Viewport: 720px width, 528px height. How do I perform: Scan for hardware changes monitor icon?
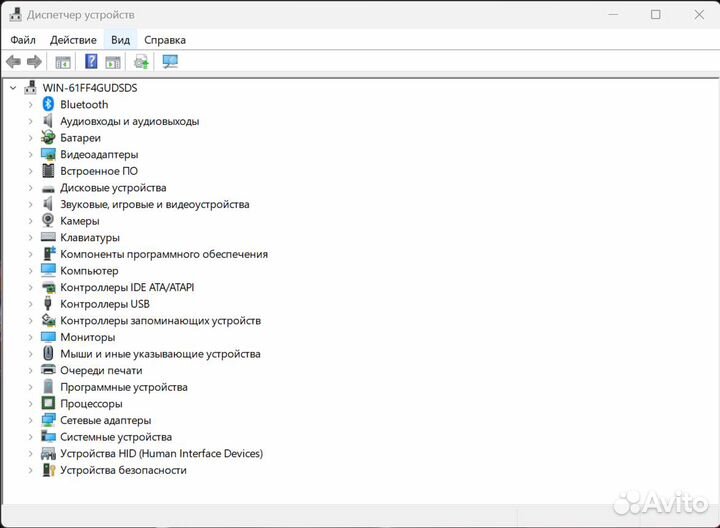(170, 62)
